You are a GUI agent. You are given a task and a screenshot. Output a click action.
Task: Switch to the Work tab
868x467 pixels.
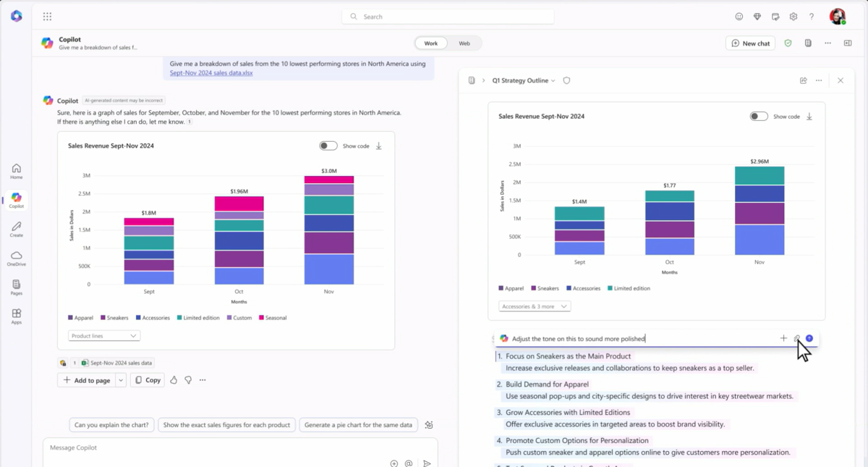(x=431, y=43)
